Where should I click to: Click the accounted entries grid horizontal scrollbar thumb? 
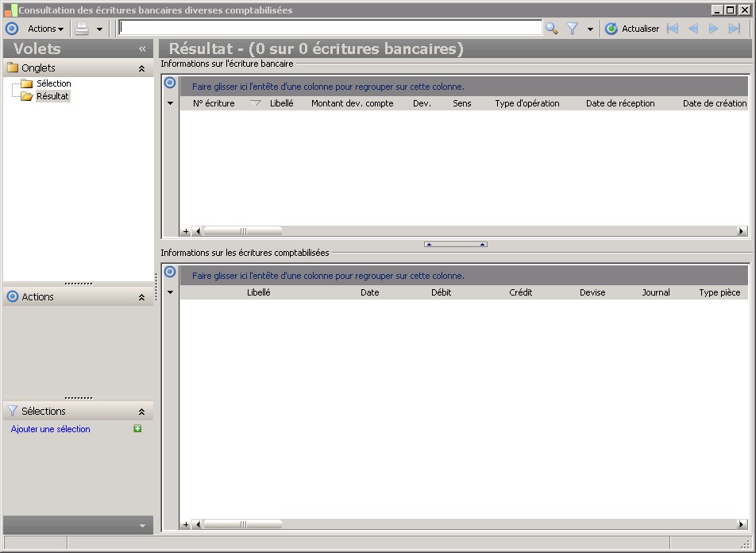tap(242, 524)
